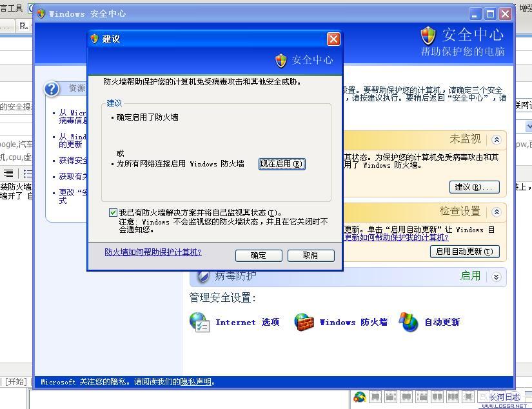Click the shield icon in 建议 title bar
This screenshot has height=409, width=532.
(94, 39)
